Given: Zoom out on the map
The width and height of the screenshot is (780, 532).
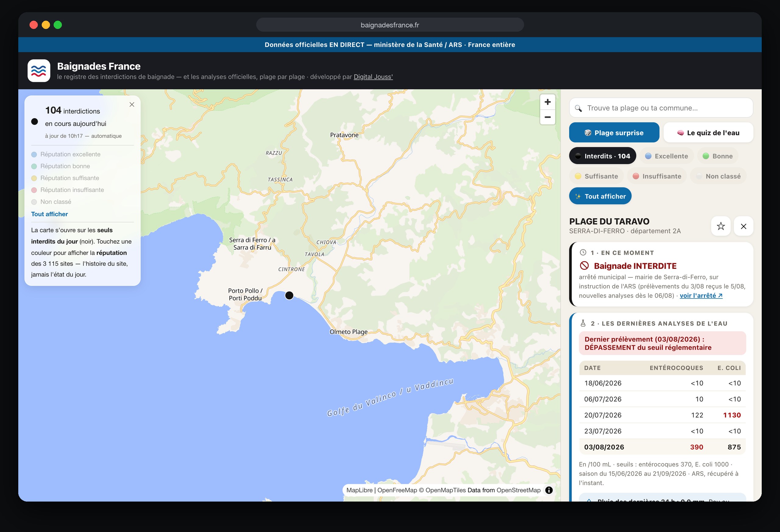Looking at the screenshot, I should pyautogui.click(x=548, y=117).
